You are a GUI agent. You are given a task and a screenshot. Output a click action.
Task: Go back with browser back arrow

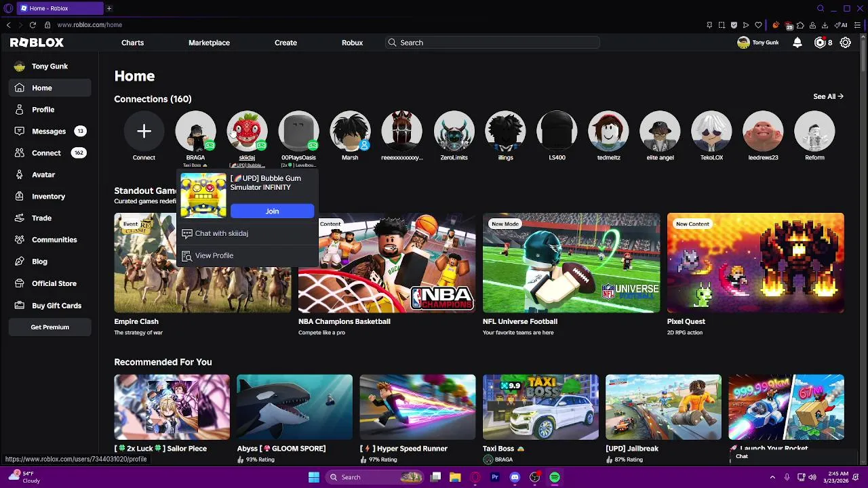(8, 25)
